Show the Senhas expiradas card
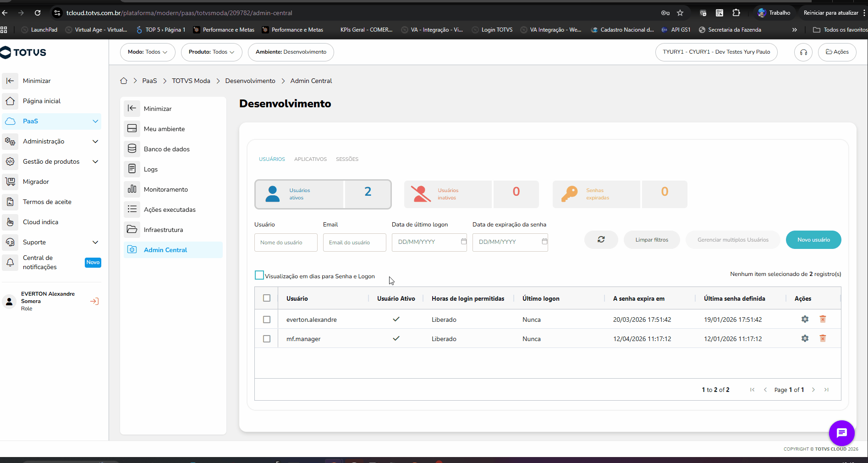Image resolution: width=868 pixels, height=463 pixels. point(620,194)
